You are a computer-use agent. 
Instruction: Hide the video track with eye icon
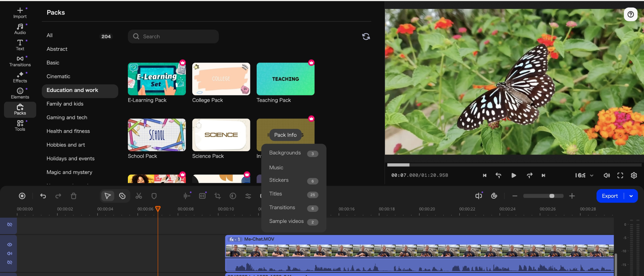[x=10, y=245]
